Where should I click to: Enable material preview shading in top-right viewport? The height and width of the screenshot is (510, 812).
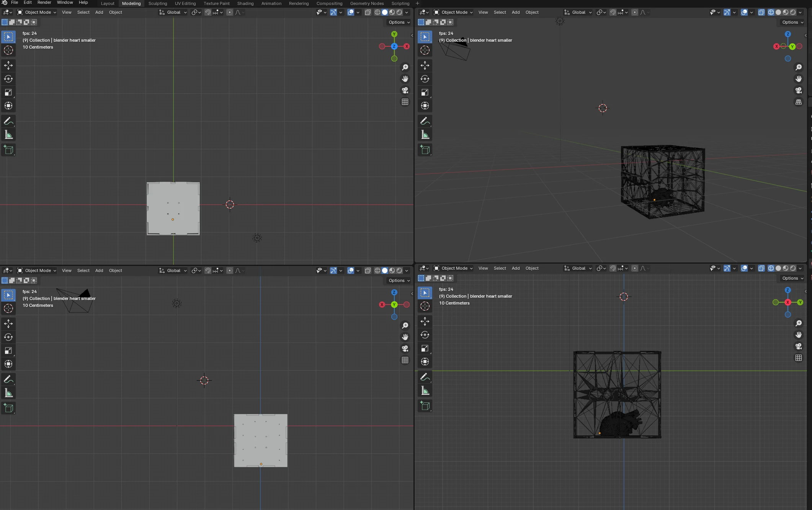pos(786,12)
